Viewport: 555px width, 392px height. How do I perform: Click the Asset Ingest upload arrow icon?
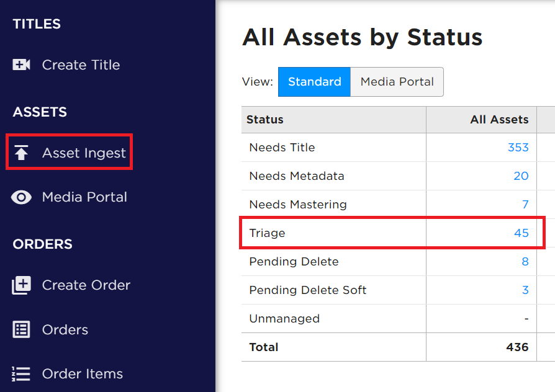coord(21,153)
